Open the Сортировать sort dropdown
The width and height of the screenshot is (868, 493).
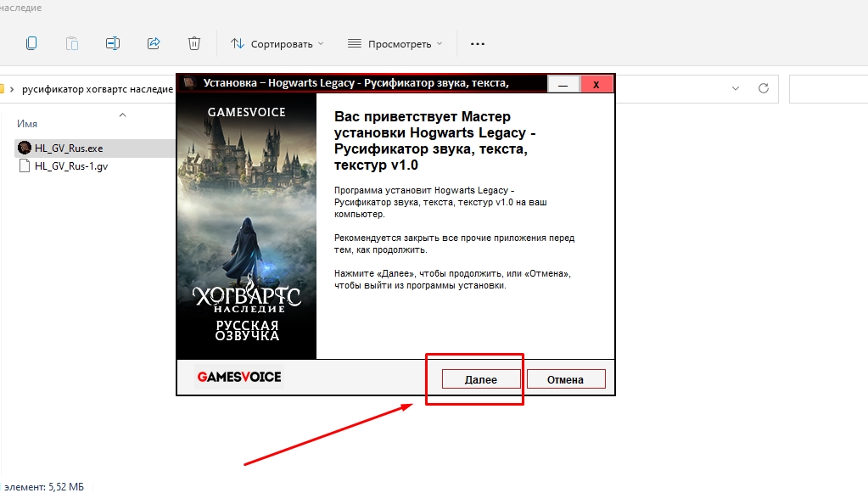click(x=277, y=44)
